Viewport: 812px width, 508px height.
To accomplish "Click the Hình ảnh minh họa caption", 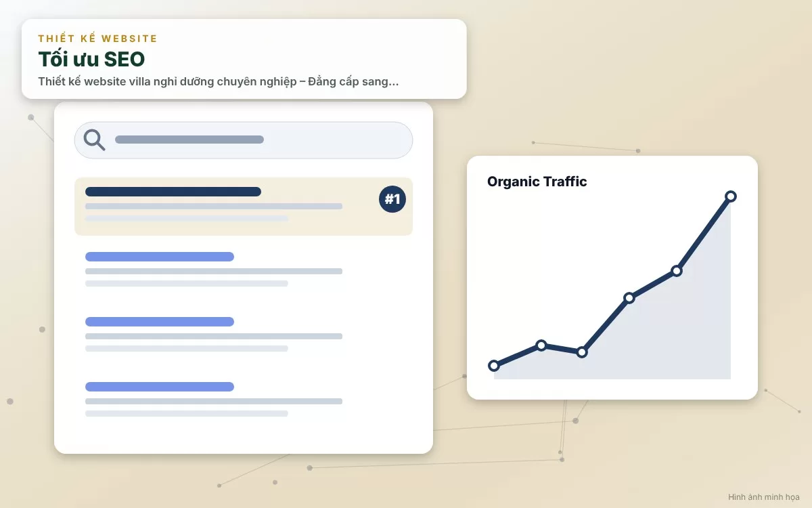I will tap(764, 497).
